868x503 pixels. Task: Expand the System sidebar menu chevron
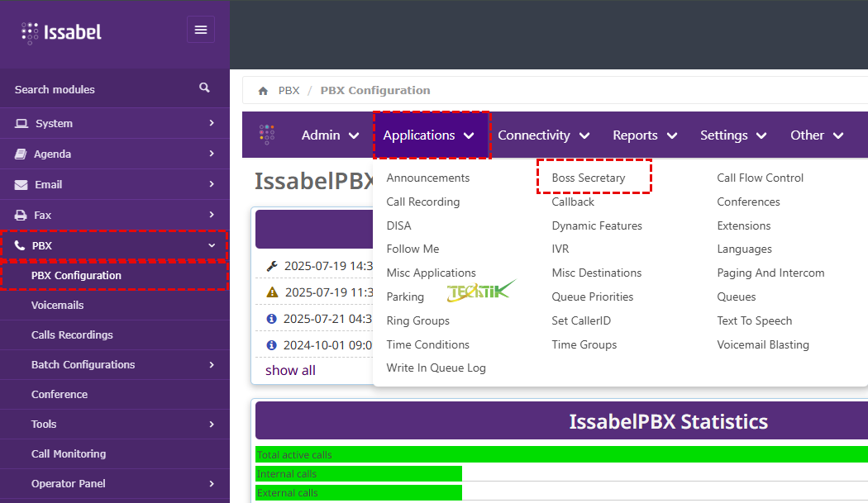coord(212,123)
